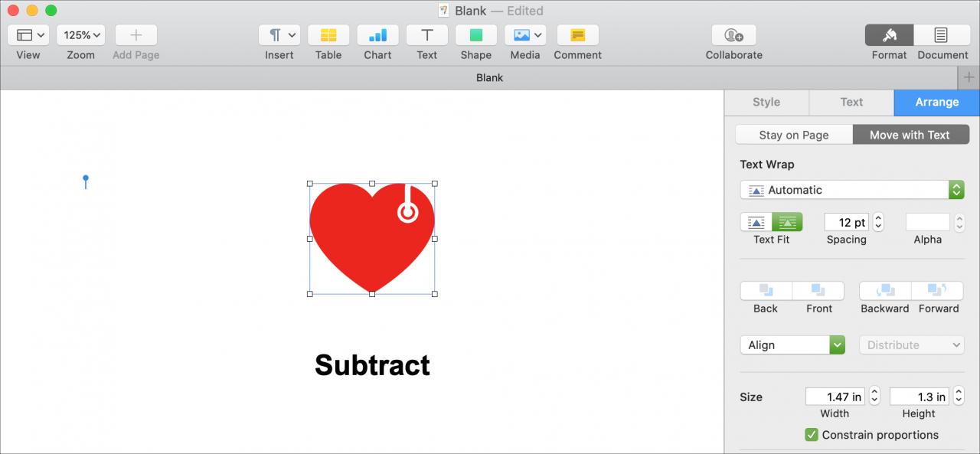Screen dimensions: 980x454
Task: Click the Height 1.3 in field
Action: (x=920, y=397)
